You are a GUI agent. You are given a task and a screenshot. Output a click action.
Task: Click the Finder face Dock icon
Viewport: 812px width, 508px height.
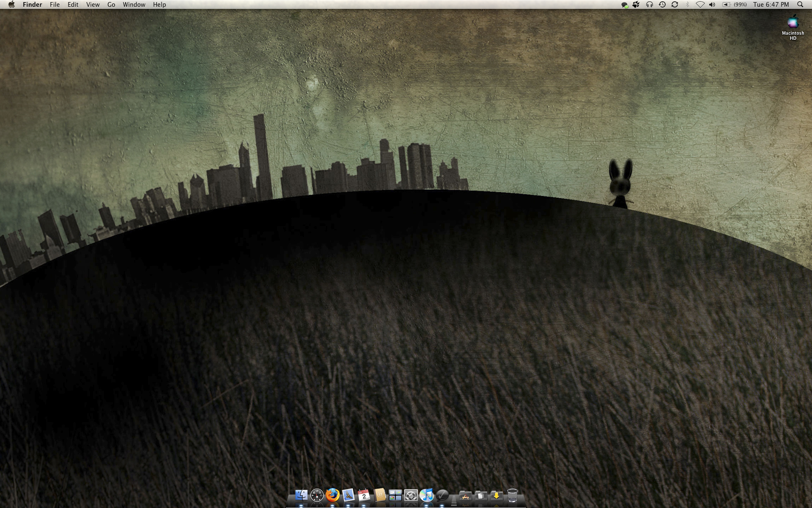[x=301, y=495]
